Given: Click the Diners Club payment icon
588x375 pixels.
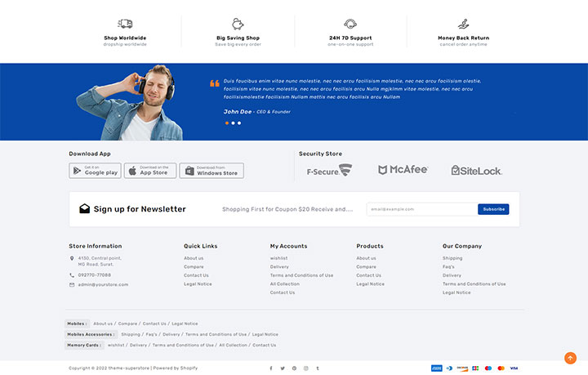Looking at the screenshot, I should [x=450, y=368].
